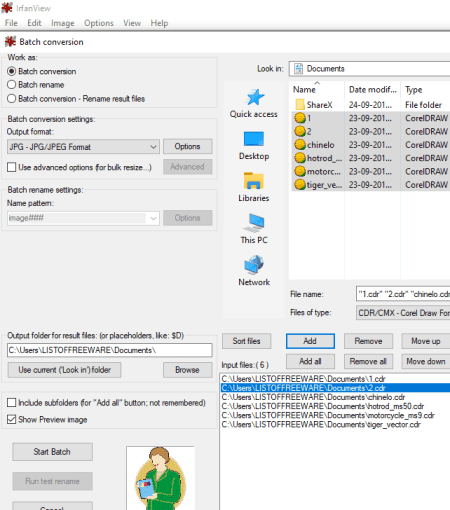Click File folder type cell for ShareX
This screenshot has width=450, height=510.
tap(423, 105)
